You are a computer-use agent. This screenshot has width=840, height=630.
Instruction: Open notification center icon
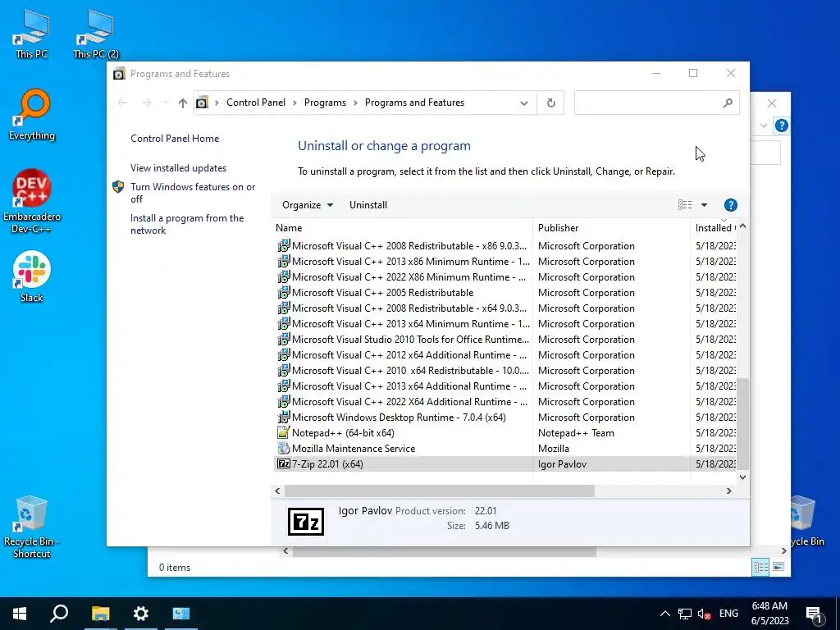[x=814, y=614]
